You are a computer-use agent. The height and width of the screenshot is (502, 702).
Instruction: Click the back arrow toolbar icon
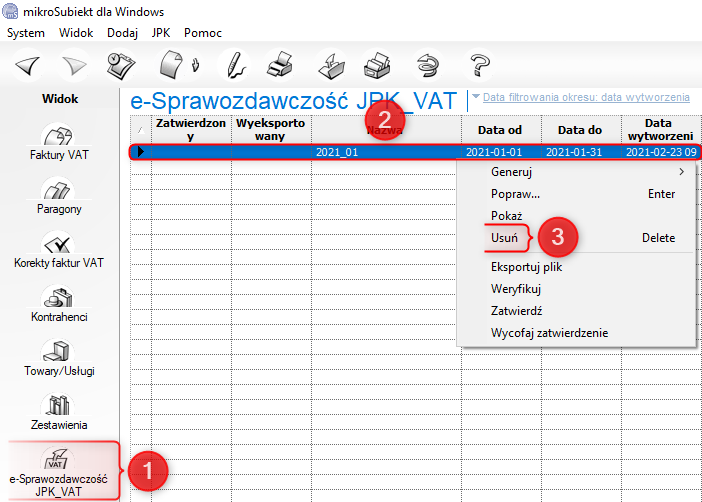28,66
